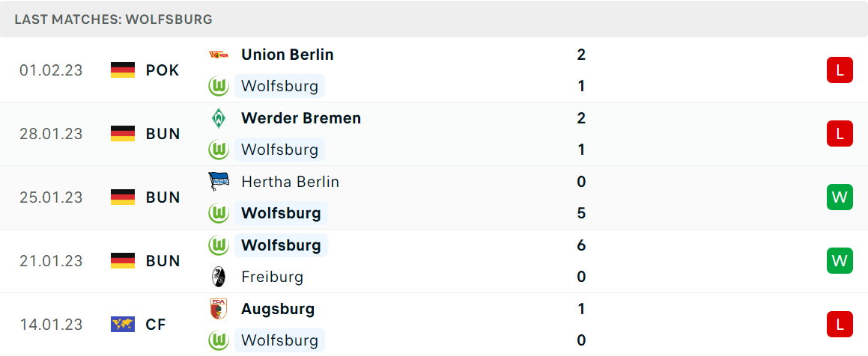Click the Freiburg club crest

[219, 277]
